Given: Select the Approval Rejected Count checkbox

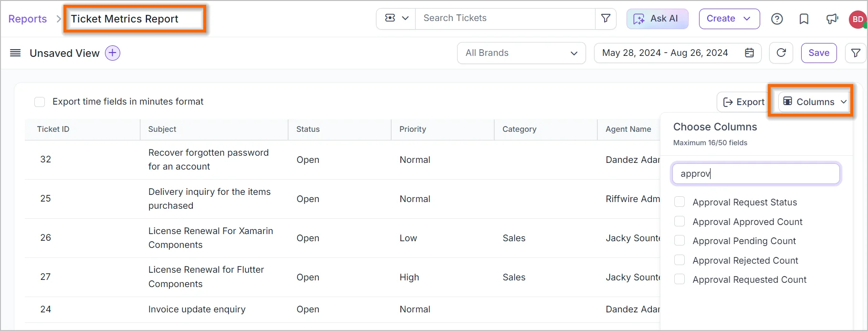Looking at the screenshot, I should tap(680, 260).
